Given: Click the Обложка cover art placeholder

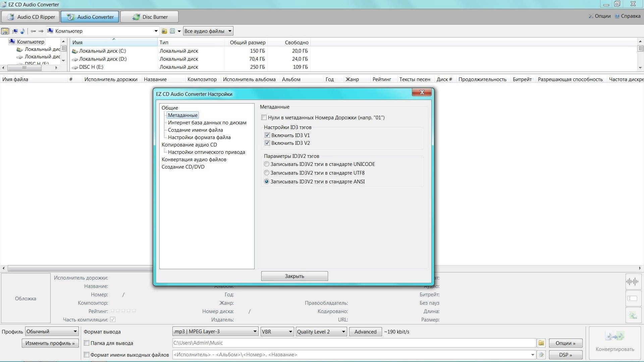Looking at the screenshot, I should click(25, 298).
